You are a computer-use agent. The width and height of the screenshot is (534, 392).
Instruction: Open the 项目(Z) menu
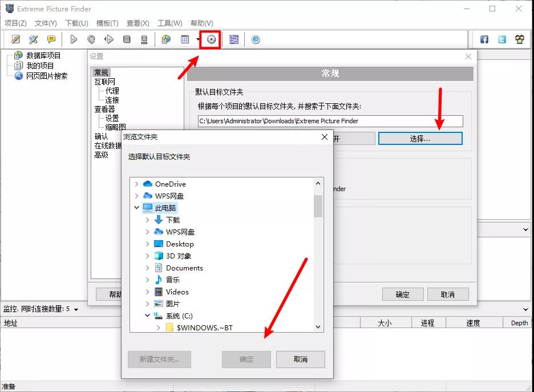pyautogui.click(x=15, y=23)
